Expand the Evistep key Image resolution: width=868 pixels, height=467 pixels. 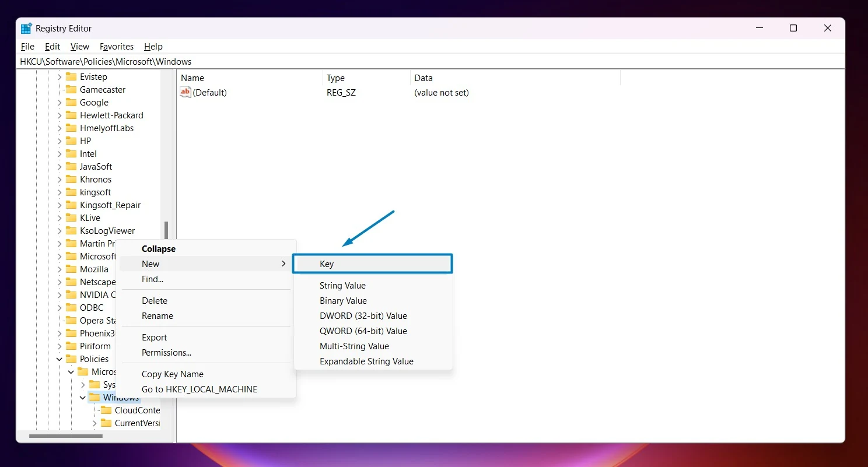coord(60,77)
